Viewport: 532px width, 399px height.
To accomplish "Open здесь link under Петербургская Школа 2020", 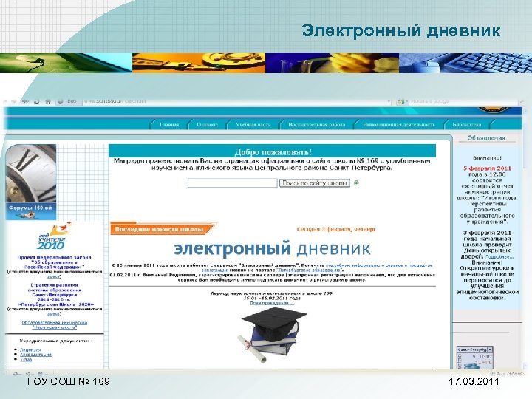I will click(53, 314).
